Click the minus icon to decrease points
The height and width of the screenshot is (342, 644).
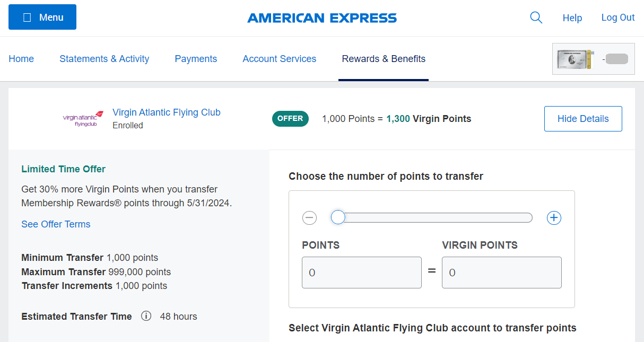coord(309,218)
